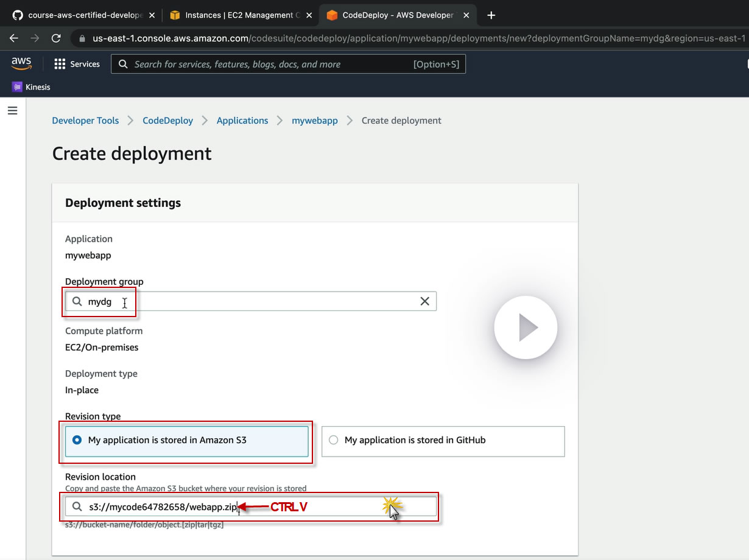Viewport: 749px width, 560px height.
Task: Switch to the EC2 Management Console tab
Action: point(239,15)
